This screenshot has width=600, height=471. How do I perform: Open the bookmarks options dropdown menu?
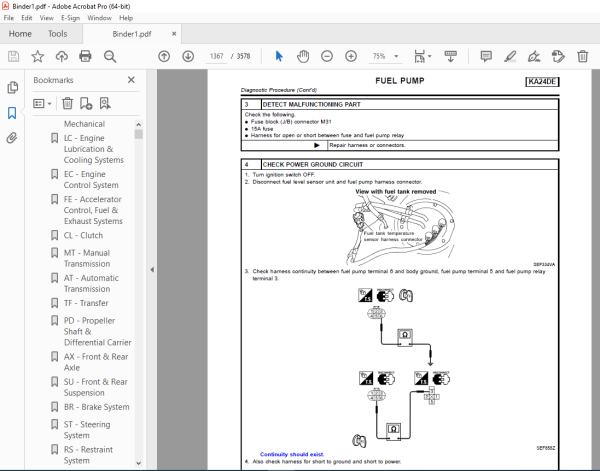[43, 103]
